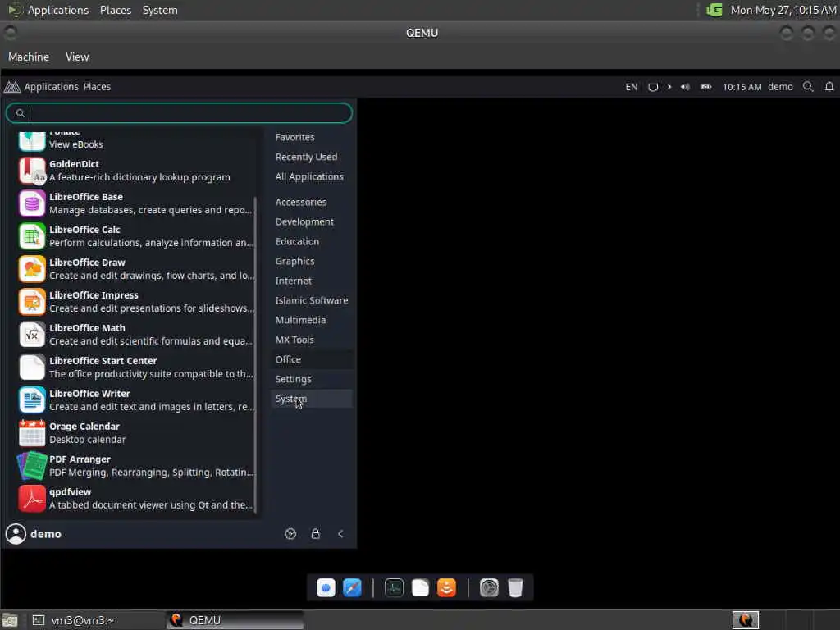Select Recently Used category
The image size is (840, 630).
(306, 157)
